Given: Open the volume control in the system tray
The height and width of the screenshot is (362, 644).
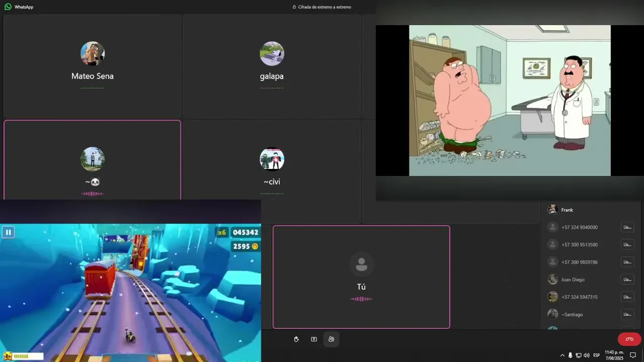Looking at the screenshot, I should click(587, 355).
